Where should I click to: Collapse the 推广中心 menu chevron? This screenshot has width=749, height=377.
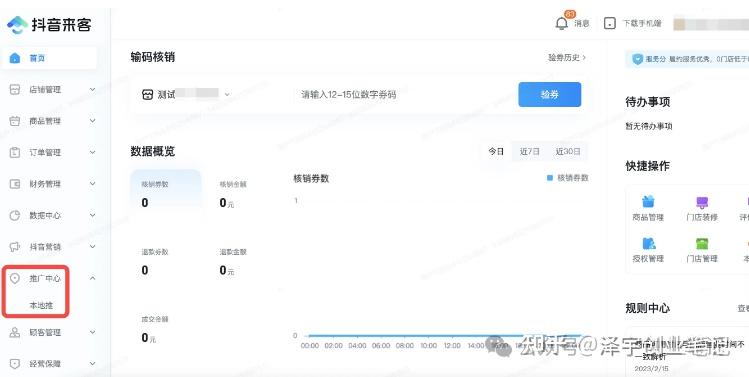[x=93, y=278]
